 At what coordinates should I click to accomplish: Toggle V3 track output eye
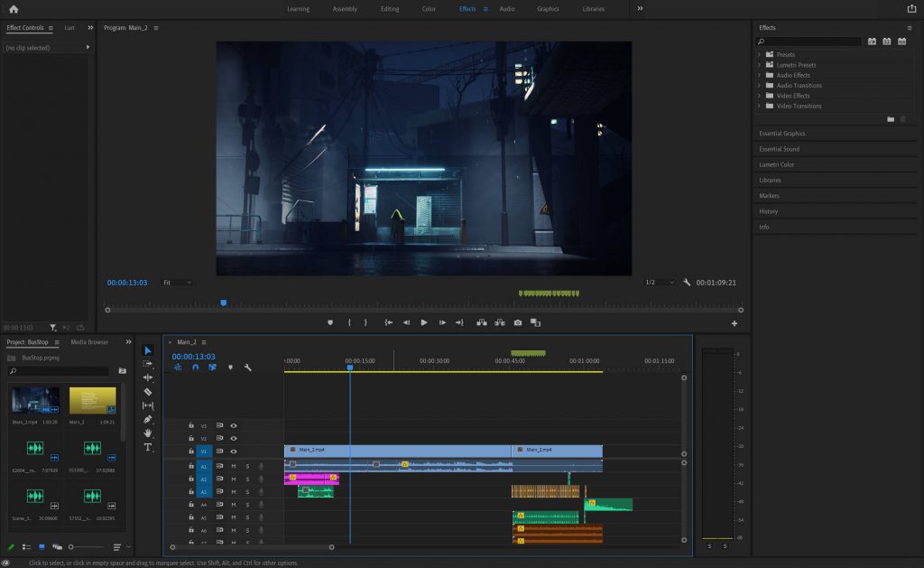[234, 425]
